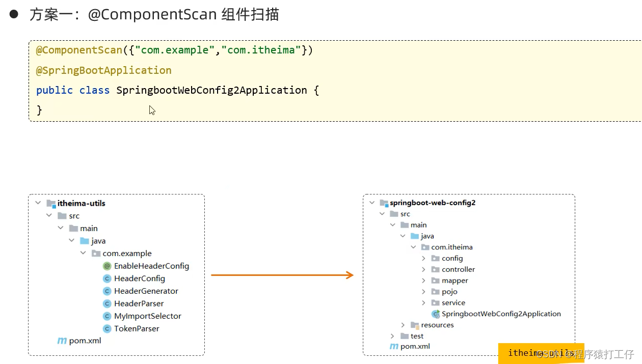Viewport: 642px width, 364px height.
Task: Collapse the com.example package
Action: (83, 253)
